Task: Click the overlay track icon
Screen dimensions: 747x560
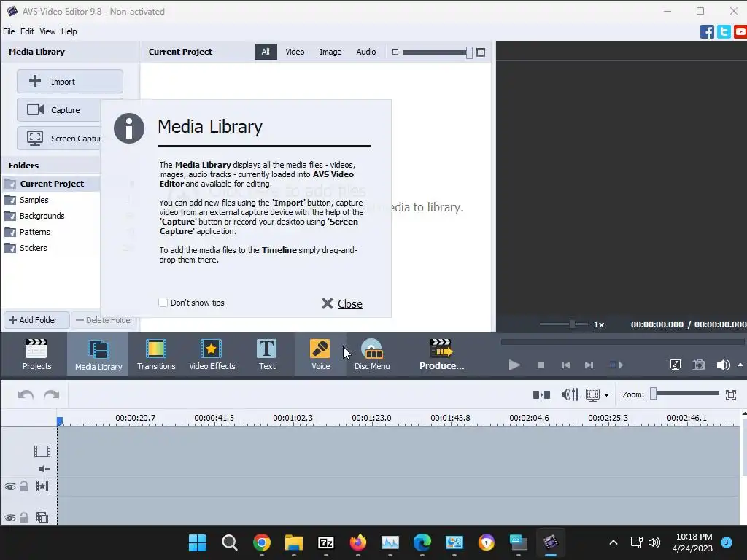Action: click(42, 517)
